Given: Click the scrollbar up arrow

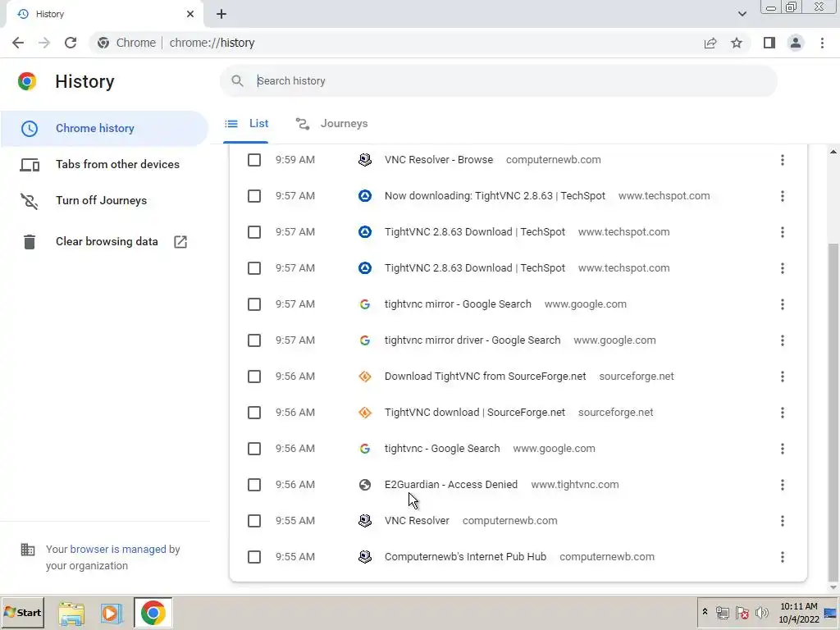Looking at the screenshot, I should tap(833, 152).
